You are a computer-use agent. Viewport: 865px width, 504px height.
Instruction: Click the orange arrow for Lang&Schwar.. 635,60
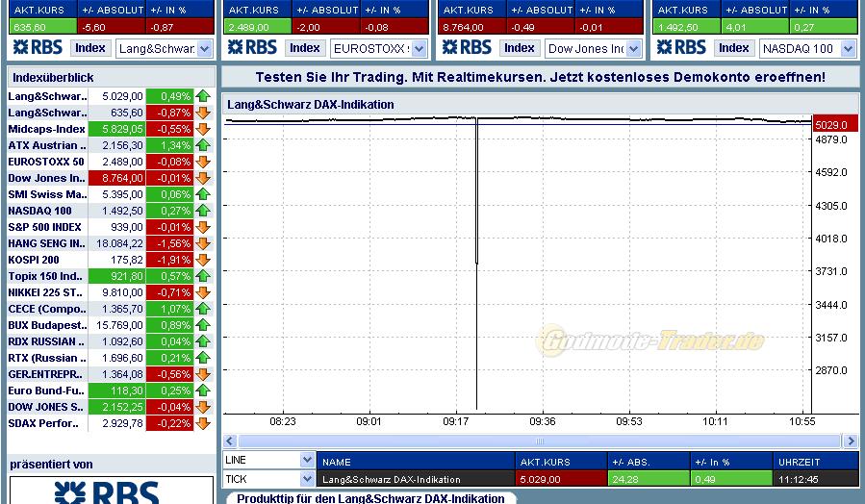pos(203,113)
